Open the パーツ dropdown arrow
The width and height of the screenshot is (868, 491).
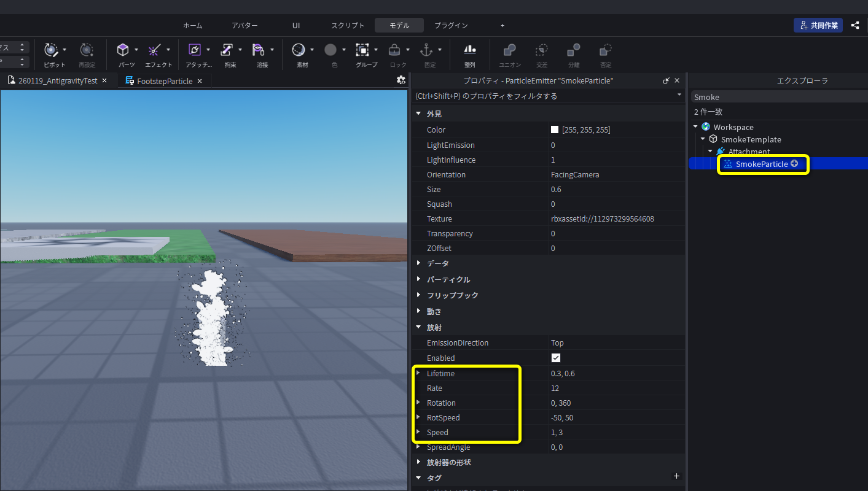click(136, 50)
